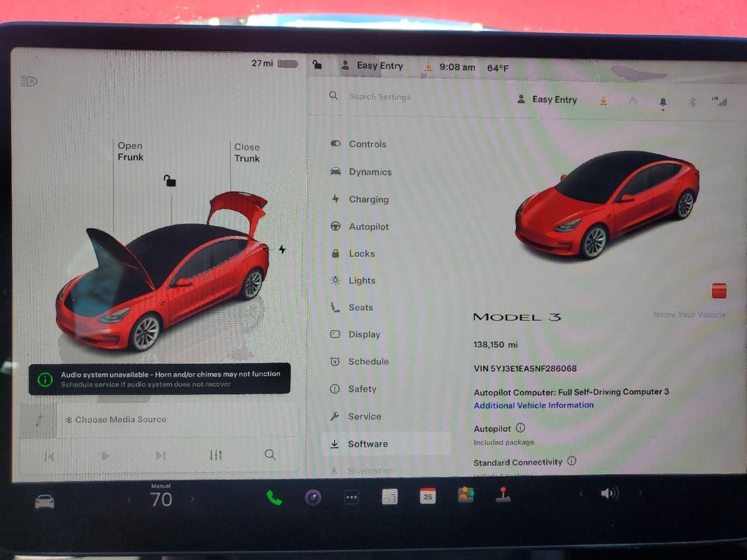Decrease cabin temperature with left arrow
This screenshot has width=747, height=560.
(x=130, y=499)
